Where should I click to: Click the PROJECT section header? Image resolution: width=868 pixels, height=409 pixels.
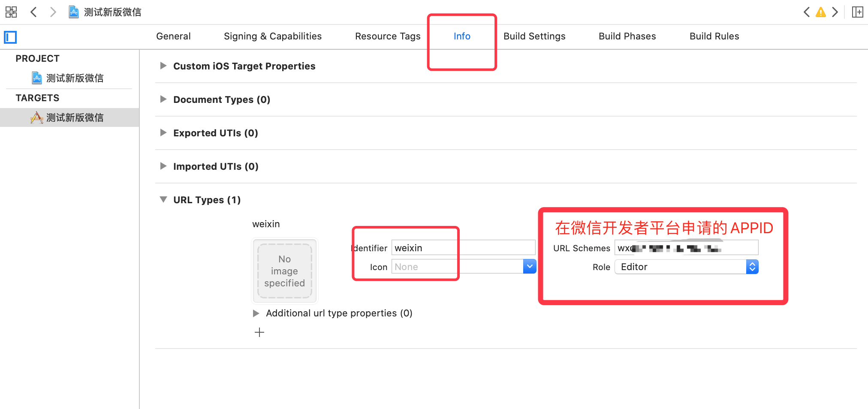click(38, 58)
